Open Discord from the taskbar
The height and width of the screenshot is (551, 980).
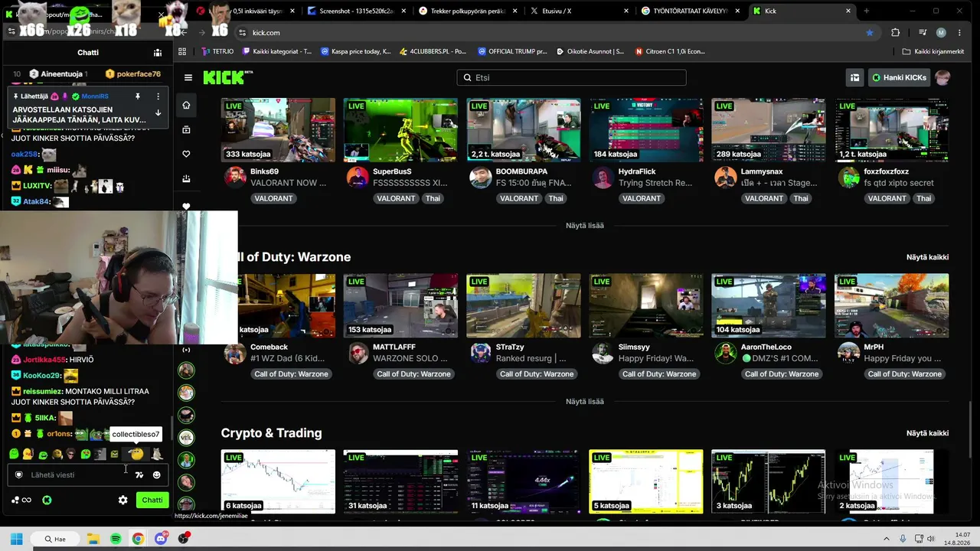(161, 539)
